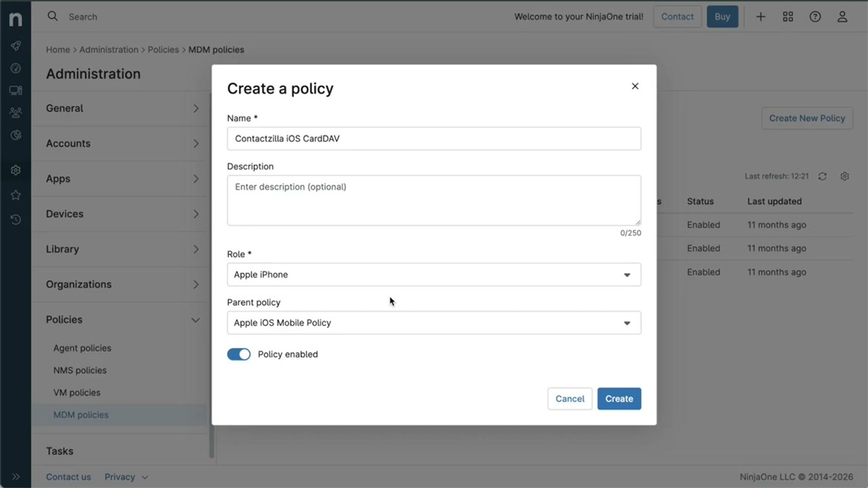Expand the Apps section
Screen dimensions: 868x488
[123, 179]
